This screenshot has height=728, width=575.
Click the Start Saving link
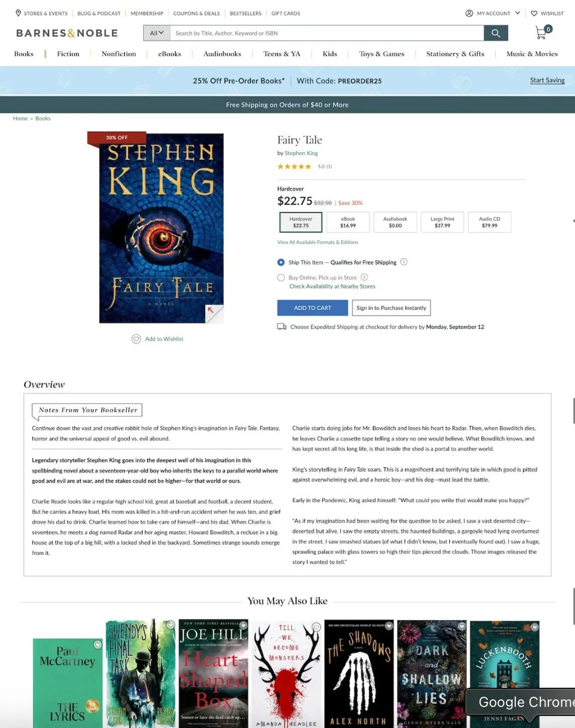(x=547, y=80)
